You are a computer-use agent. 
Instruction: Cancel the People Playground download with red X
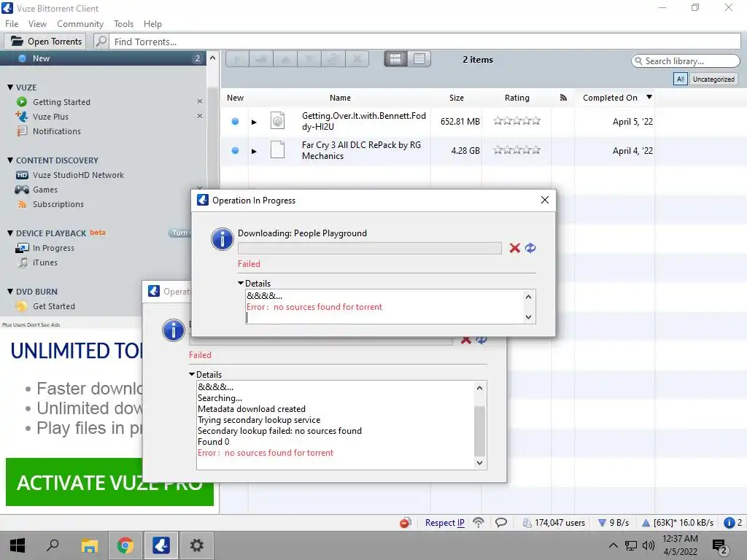tap(514, 248)
